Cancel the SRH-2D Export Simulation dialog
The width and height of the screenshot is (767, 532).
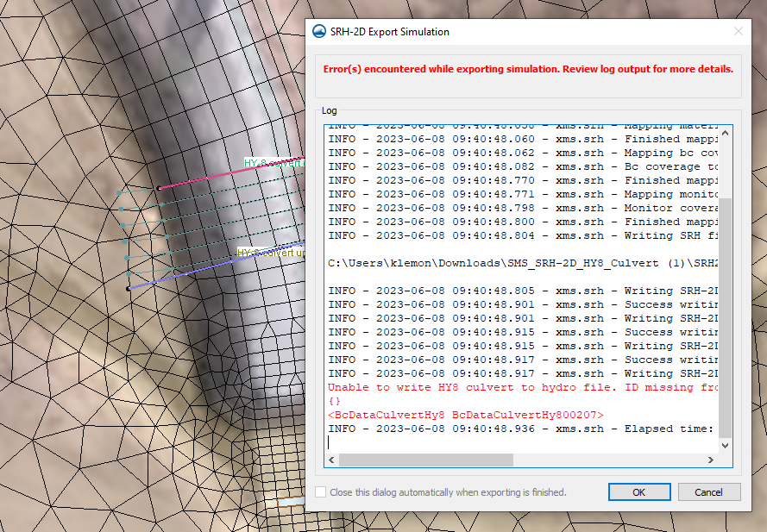coord(708,491)
